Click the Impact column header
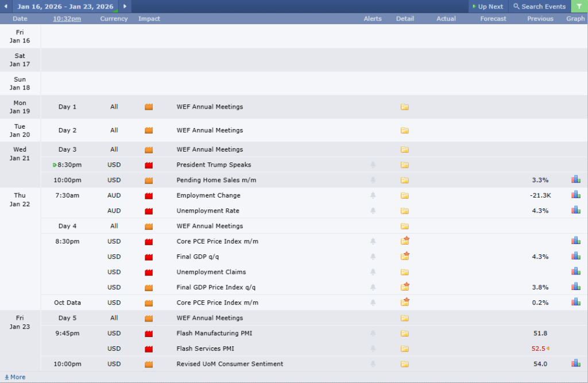Image resolution: width=588 pixels, height=383 pixels. [149, 18]
